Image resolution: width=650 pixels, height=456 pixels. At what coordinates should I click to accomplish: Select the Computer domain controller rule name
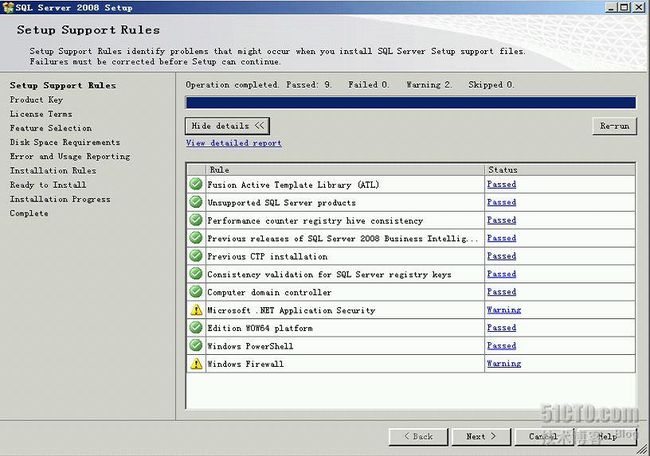pyautogui.click(x=269, y=292)
